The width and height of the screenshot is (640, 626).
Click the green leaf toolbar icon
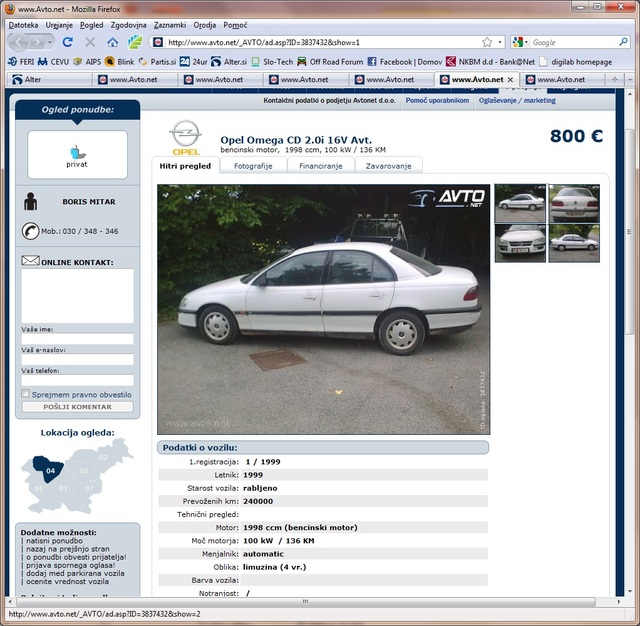pyautogui.click(x=135, y=42)
